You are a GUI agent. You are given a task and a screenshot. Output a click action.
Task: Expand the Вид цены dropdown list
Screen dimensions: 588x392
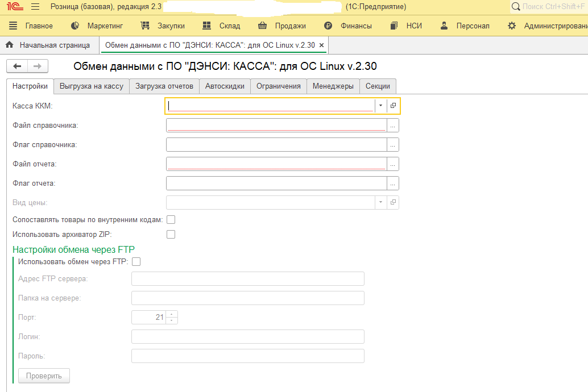[x=380, y=202]
